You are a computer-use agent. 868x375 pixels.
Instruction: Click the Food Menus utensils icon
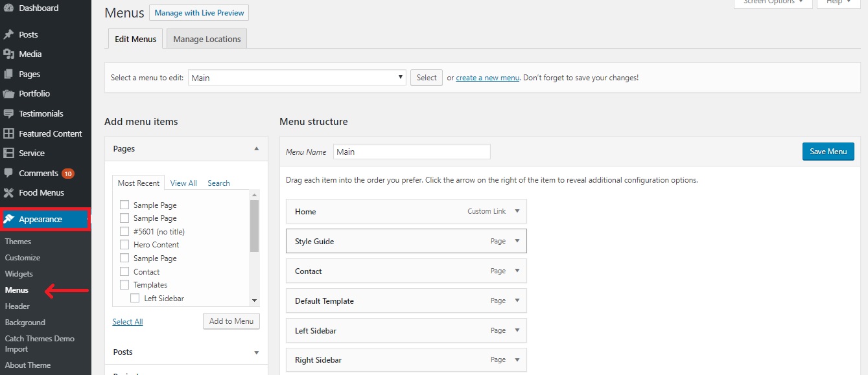tap(8, 193)
